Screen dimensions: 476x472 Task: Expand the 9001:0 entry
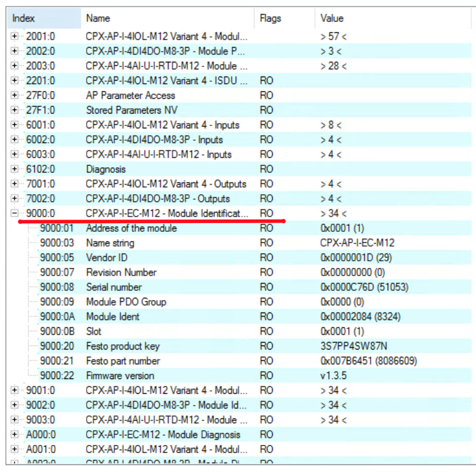pos(14,390)
